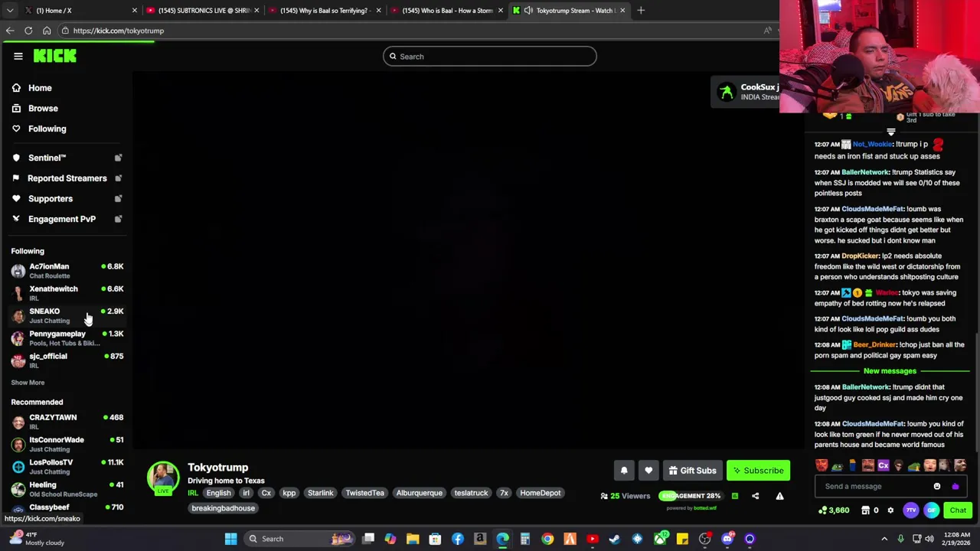
Task: Send message with the Chat button
Action: pyautogui.click(x=958, y=510)
